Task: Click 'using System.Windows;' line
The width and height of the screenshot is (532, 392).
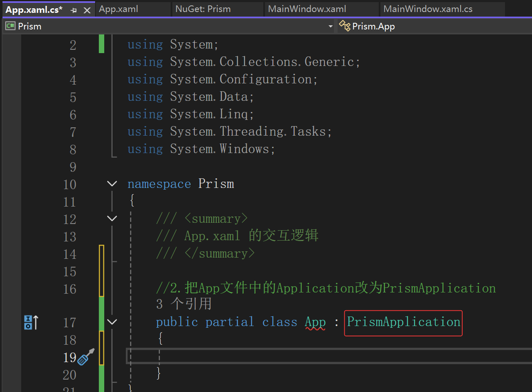Action: pyautogui.click(x=201, y=149)
